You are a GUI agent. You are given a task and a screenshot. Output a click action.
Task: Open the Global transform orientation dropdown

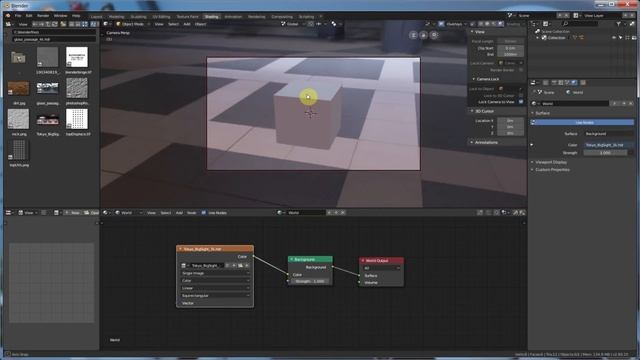(293, 24)
